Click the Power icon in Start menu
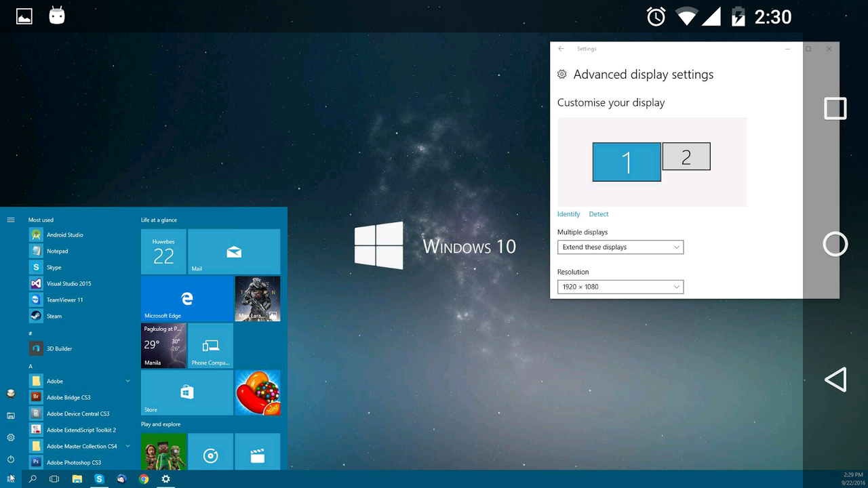 tap(11, 460)
